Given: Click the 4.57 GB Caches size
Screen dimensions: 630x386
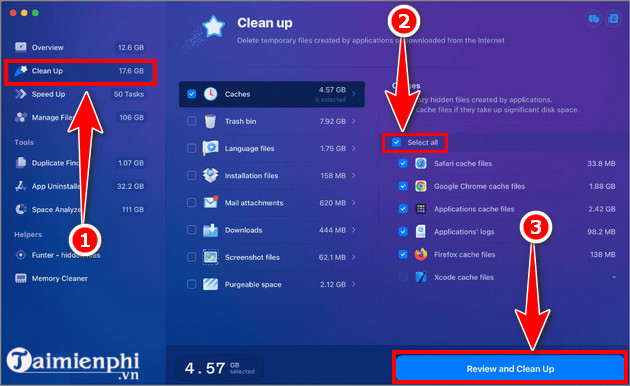Looking at the screenshot, I should tap(332, 90).
